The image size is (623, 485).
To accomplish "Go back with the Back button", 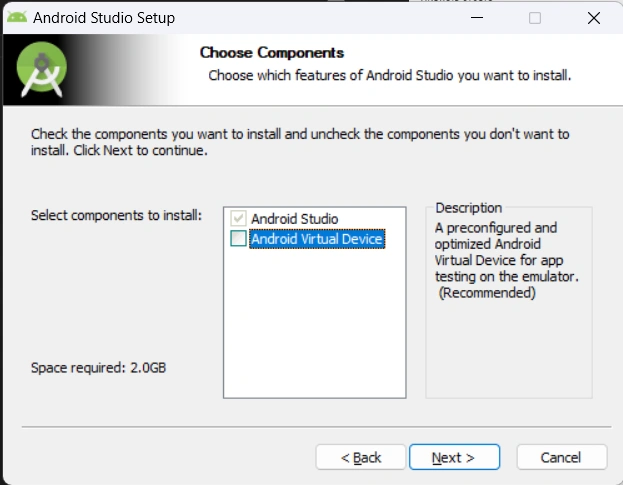I will click(361, 457).
